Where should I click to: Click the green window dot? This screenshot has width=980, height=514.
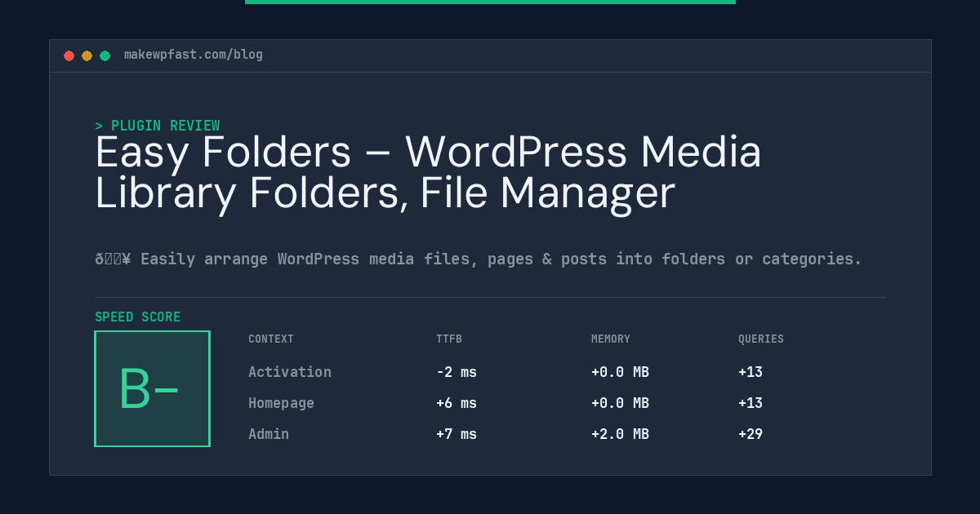(105, 55)
